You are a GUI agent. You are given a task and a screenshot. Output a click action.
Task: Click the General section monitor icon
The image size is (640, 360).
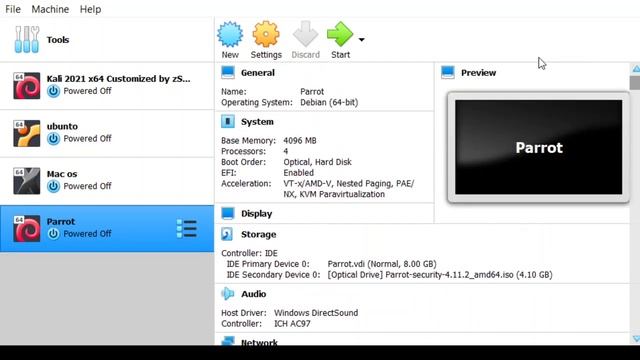228,73
